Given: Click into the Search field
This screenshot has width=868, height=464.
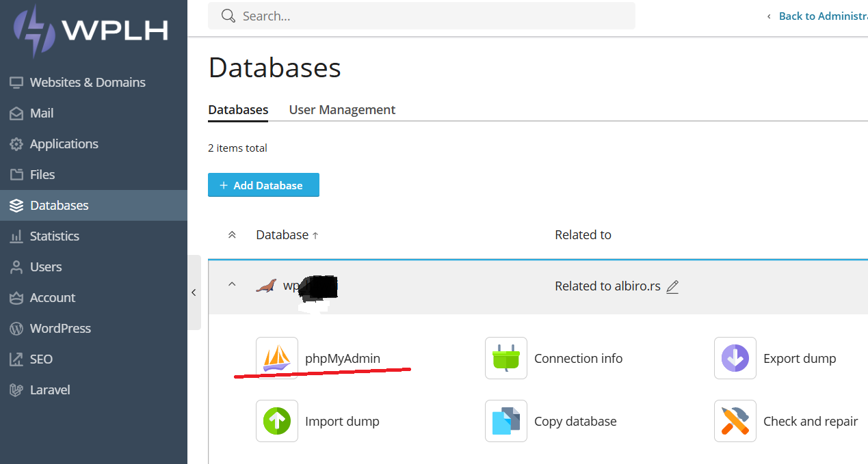Looking at the screenshot, I should click(x=421, y=16).
